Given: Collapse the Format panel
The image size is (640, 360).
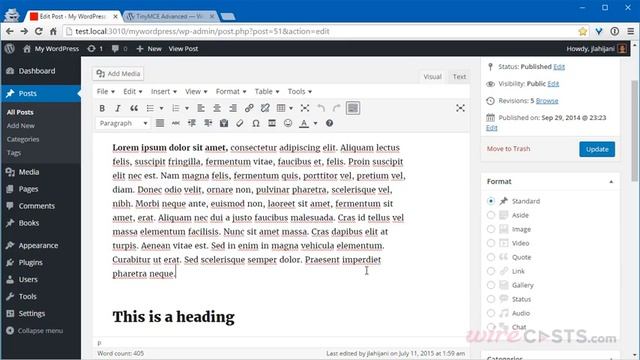Looking at the screenshot, I should (x=611, y=182).
